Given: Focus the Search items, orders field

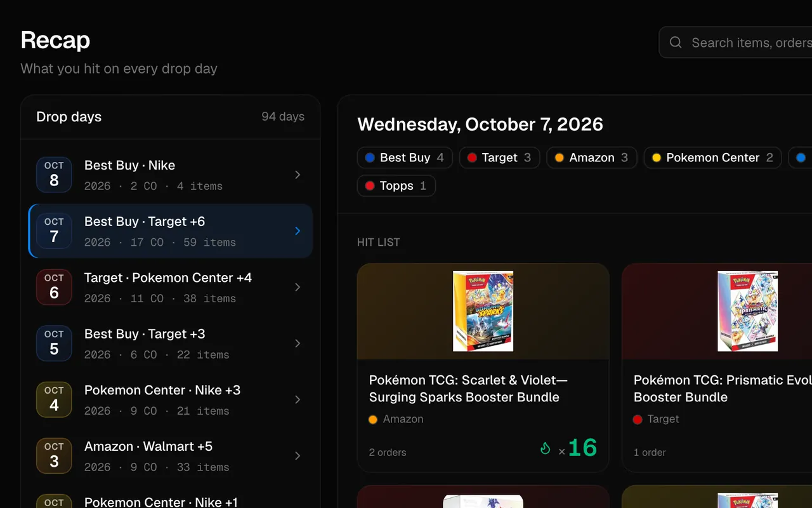Looking at the screenshot, I should (736, 43).
